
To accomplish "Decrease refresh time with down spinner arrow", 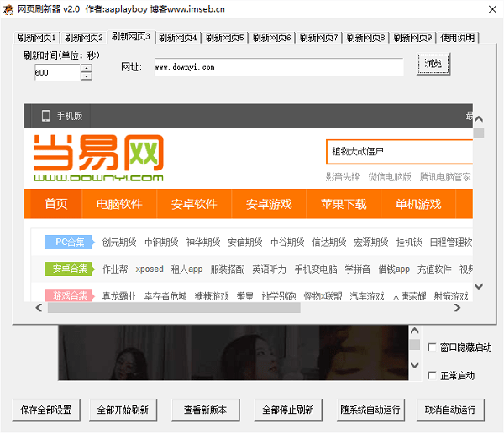I will point(87,76).
